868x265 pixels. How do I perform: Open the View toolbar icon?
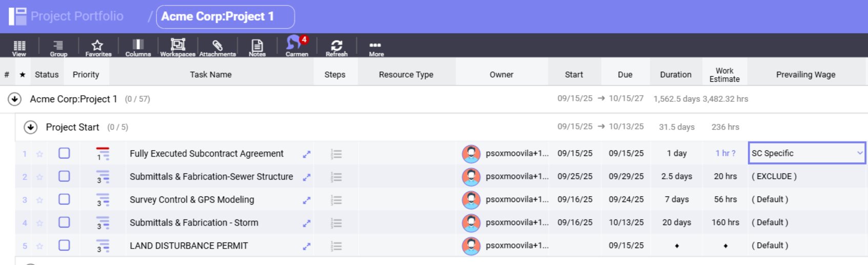[x=19, y=47]
